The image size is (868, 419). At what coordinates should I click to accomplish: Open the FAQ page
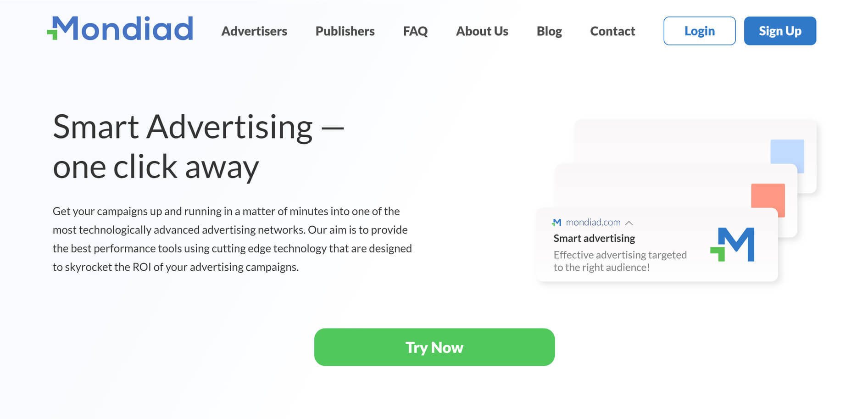click(415, 31)
